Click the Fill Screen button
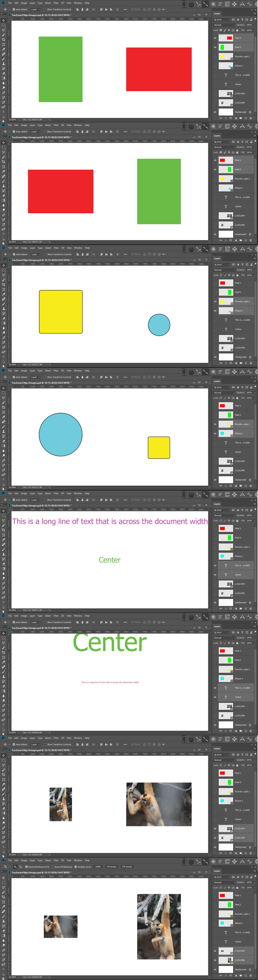Image resolution: width=258 pixels, height=980 pixels. pyautogui.click(x=127, y=867)
